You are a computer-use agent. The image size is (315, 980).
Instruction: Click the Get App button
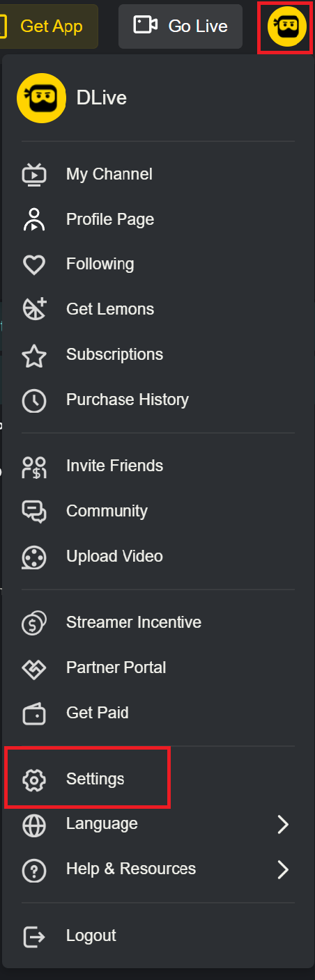[x=49, y=26]
